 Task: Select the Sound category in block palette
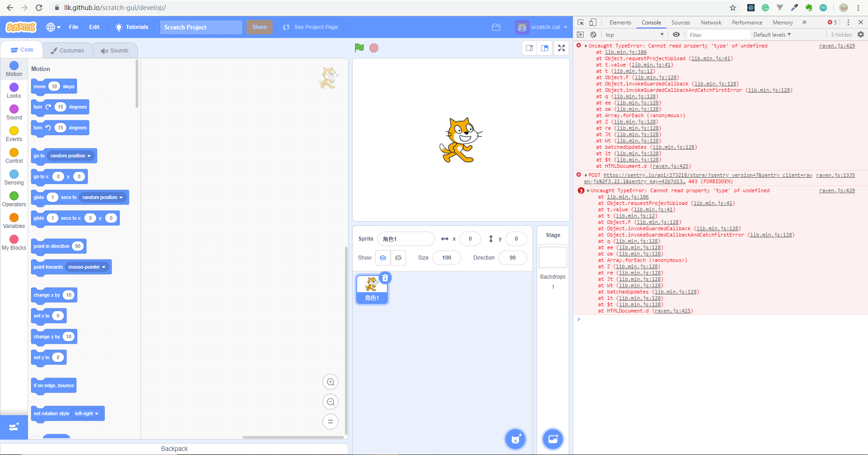(14, 111)
